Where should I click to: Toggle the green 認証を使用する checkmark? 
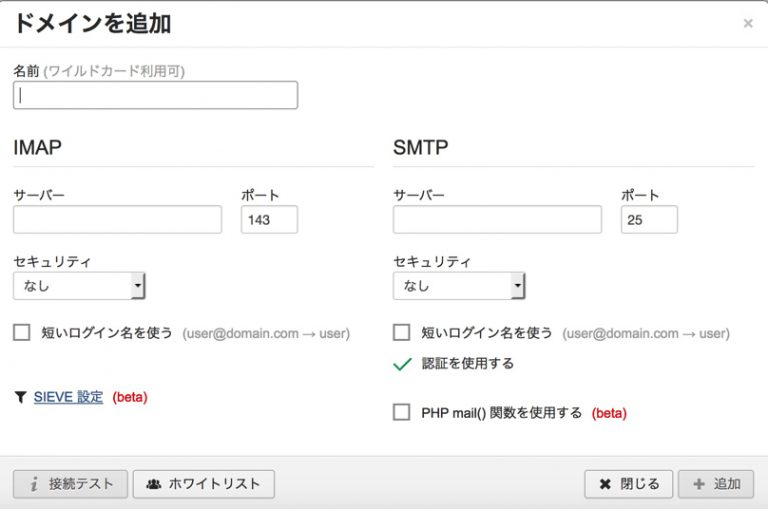(x=402, y=364)
